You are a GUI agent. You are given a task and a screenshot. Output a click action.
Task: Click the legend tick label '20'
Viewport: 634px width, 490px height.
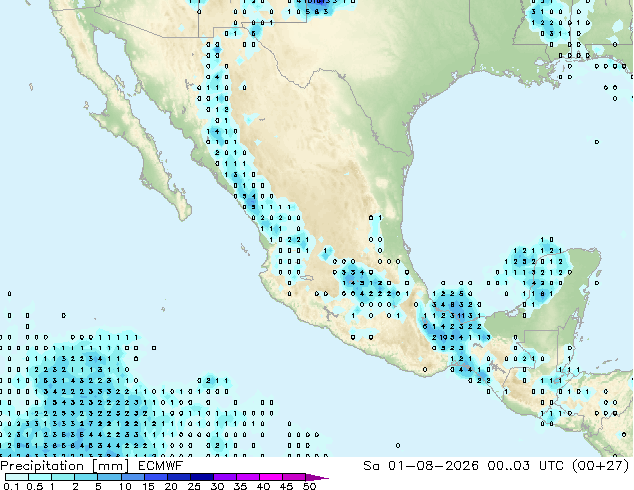(x=171, y=486)
